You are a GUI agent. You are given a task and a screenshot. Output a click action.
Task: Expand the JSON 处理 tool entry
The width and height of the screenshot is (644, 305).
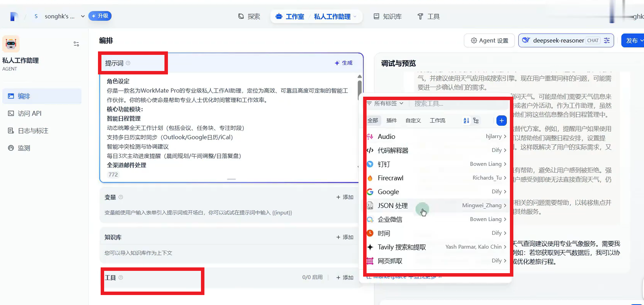click(x=437, y=206)
